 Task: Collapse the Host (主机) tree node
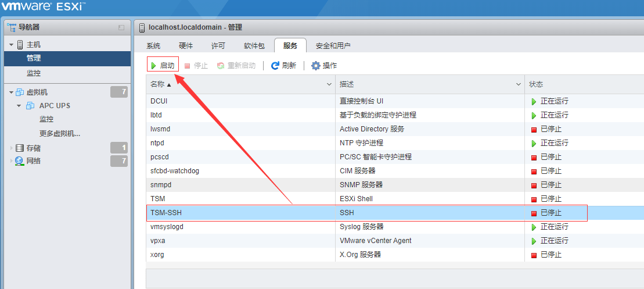click(12, 45)
